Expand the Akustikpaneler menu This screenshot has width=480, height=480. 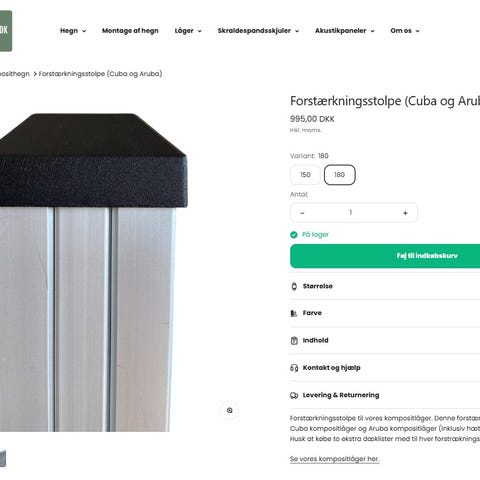click(x=345, y=31)
